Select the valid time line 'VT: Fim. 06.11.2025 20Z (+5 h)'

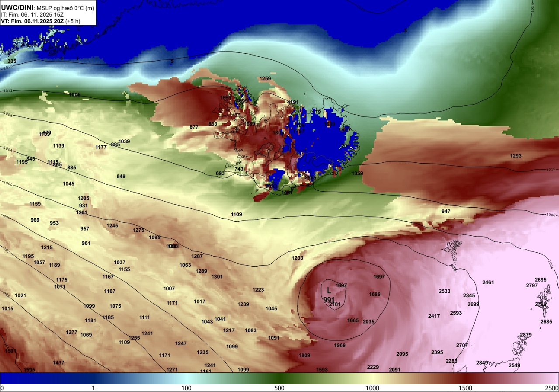click(x=42, y=21)
